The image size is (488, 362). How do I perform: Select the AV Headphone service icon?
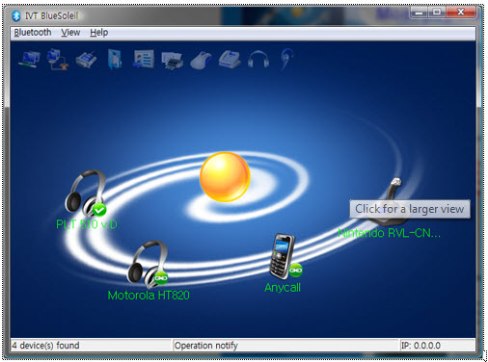coord(258,60)
